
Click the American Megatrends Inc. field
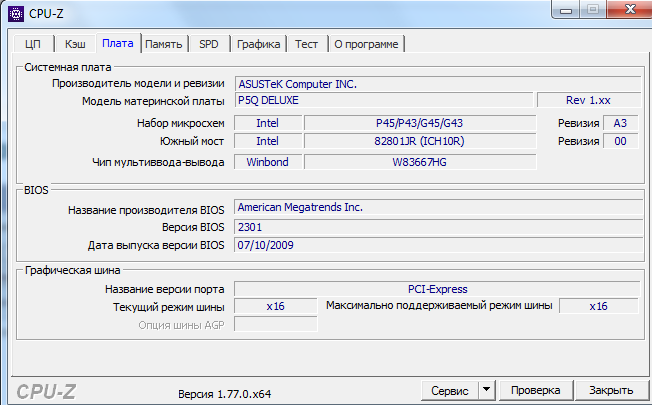439,207
